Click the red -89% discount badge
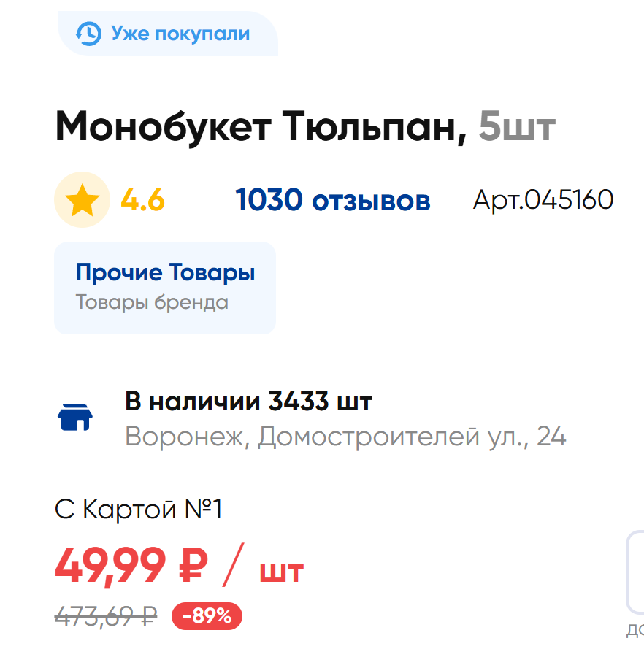 click(207, 616)
